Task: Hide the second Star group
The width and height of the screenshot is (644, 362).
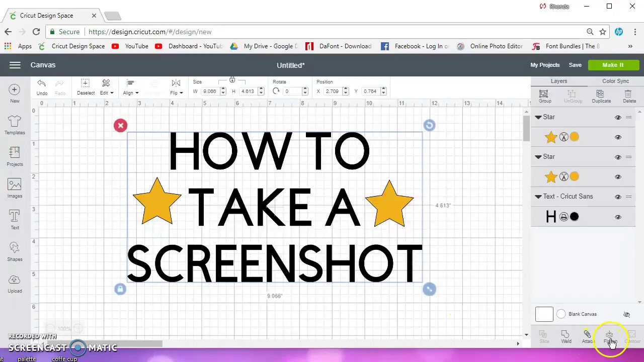Action: pyautogui.click(x=618, y=157)
